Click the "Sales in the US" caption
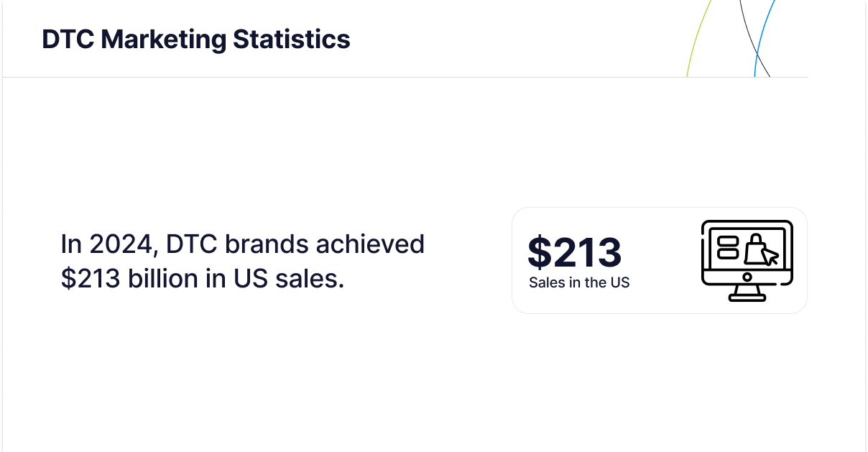The height and width of the screenshot is (452, 868). click(x=579, y=282)
